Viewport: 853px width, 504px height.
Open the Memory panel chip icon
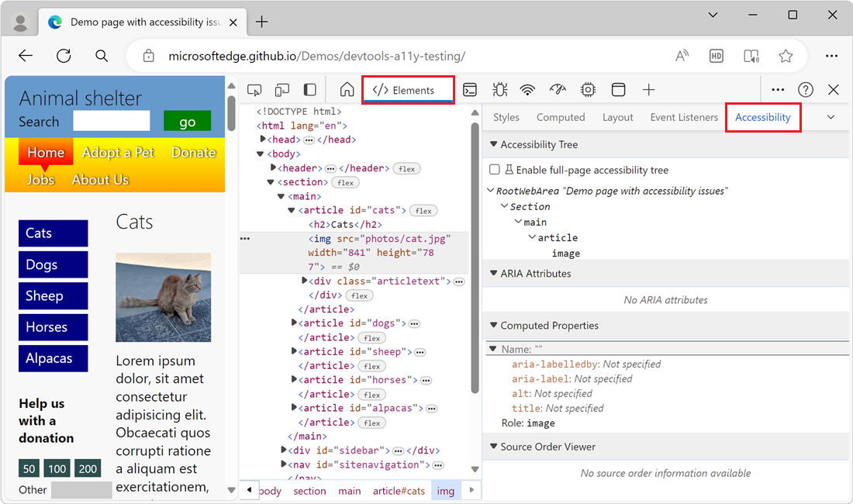pos(588,89)
